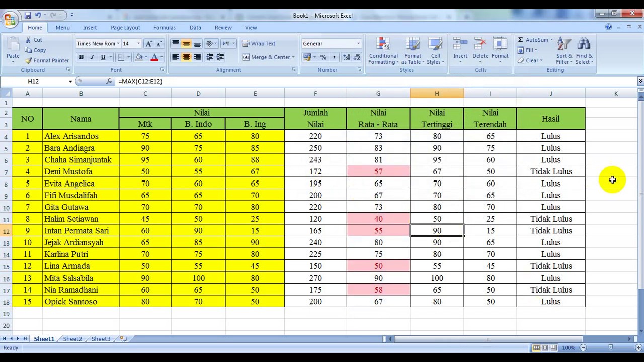The width and height of the screenshot is (644, 362).
Task: Click the Sort & Filter icon
Action: pyautogui.click(x=564, y=45)
